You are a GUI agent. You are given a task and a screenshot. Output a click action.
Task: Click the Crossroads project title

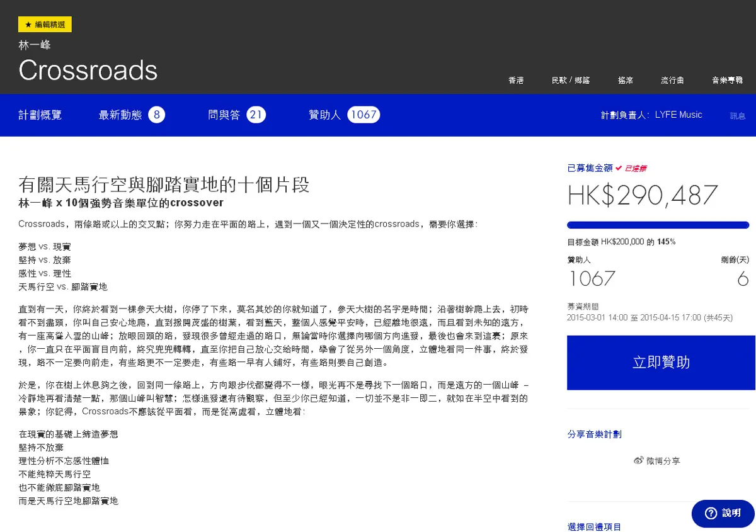[x=88, y=70]
